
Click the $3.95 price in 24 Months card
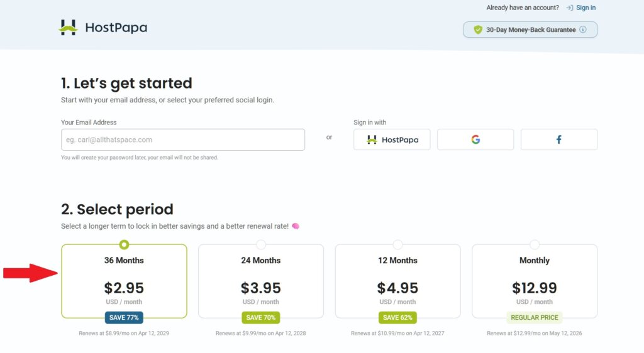pos(261,288)
